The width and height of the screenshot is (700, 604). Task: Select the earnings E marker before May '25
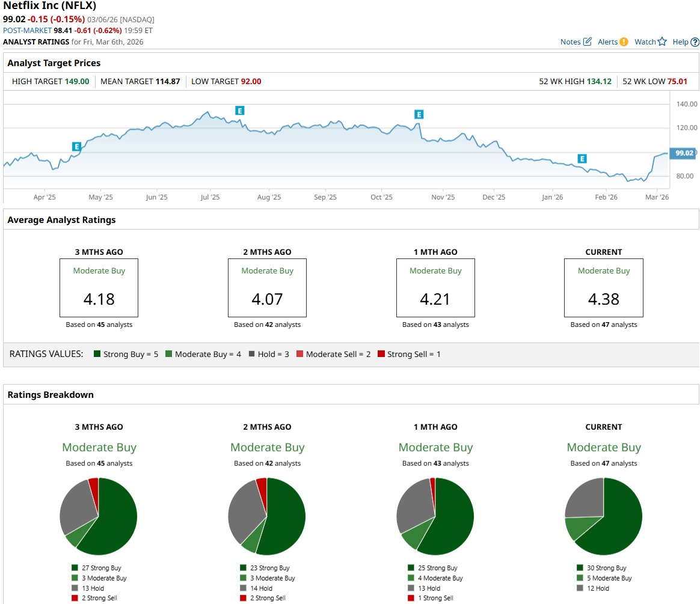coord(76,147)
